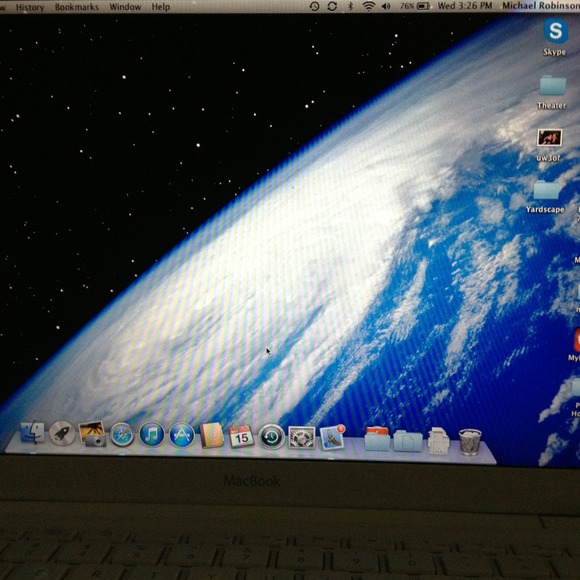Image resolution: width=580 pixels, height=580 pixels.
Task: Open the volume control in menu bar
Action: click(386, 6)
